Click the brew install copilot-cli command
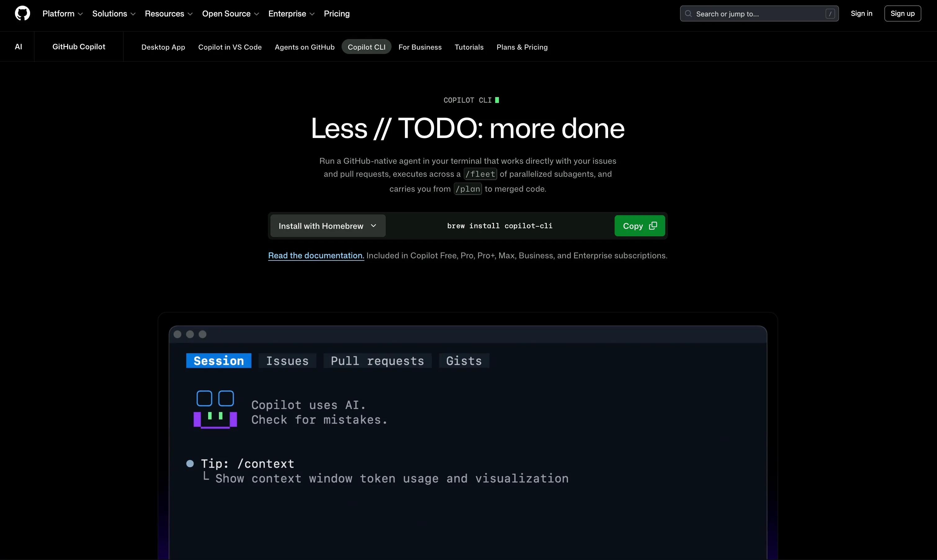Image resolution: width=937 pixels, height=560 pixels. [500, 226]
